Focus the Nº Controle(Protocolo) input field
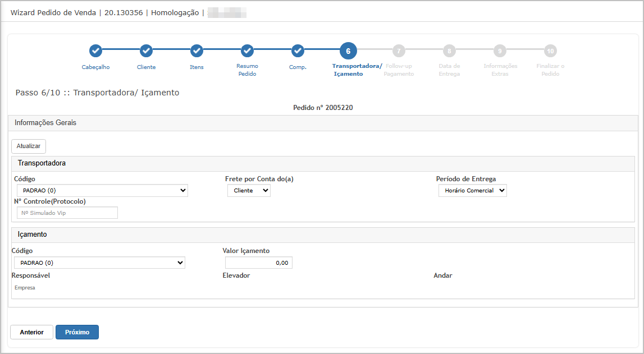 coord(67,213)
